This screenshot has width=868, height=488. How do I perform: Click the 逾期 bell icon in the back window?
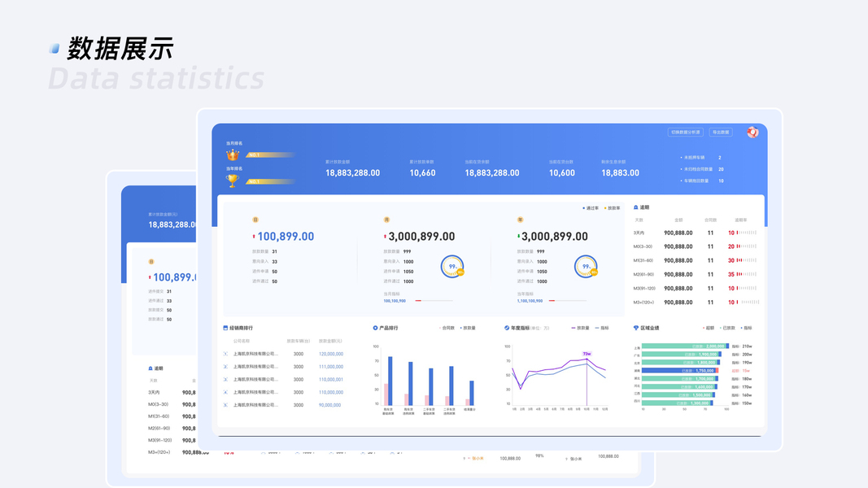(x=150, y=368)
